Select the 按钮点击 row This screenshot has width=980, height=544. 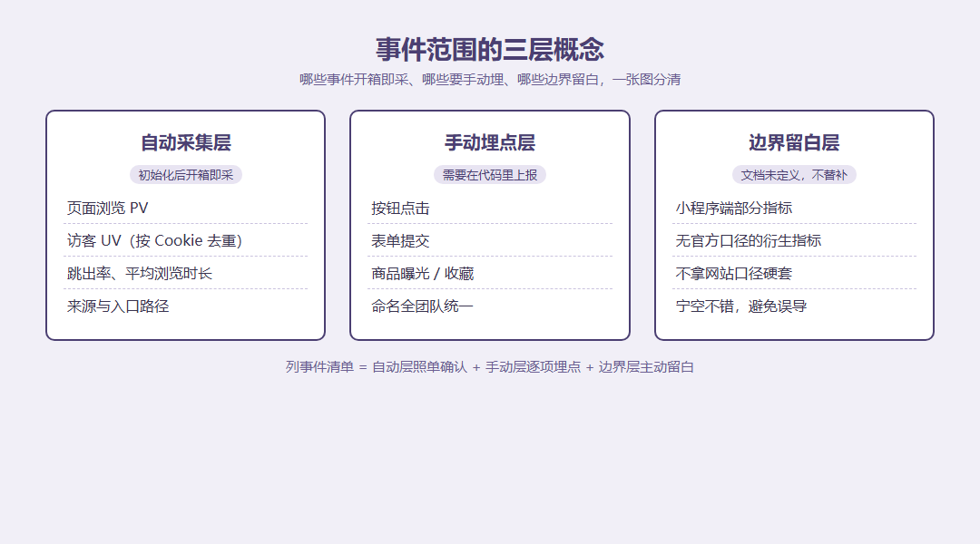[490, 208]
